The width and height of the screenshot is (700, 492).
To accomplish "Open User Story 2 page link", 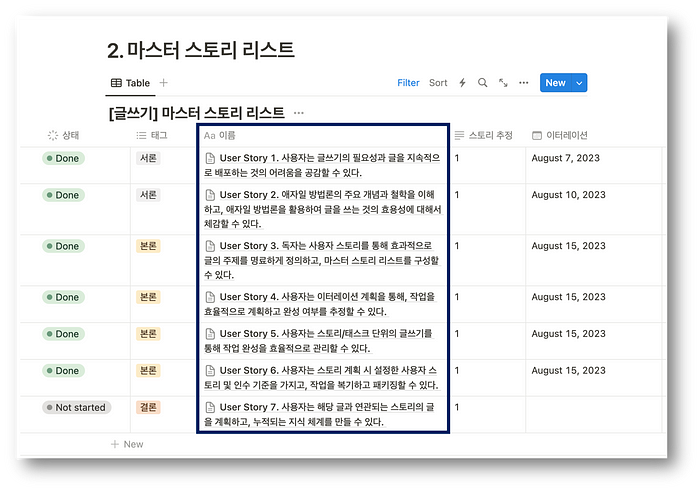I will 323,209.
